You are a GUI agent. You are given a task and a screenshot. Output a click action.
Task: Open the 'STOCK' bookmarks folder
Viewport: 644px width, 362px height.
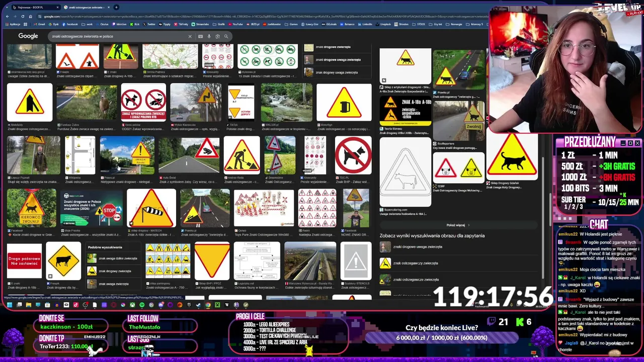pyautogui.click(x=419, y=24)
